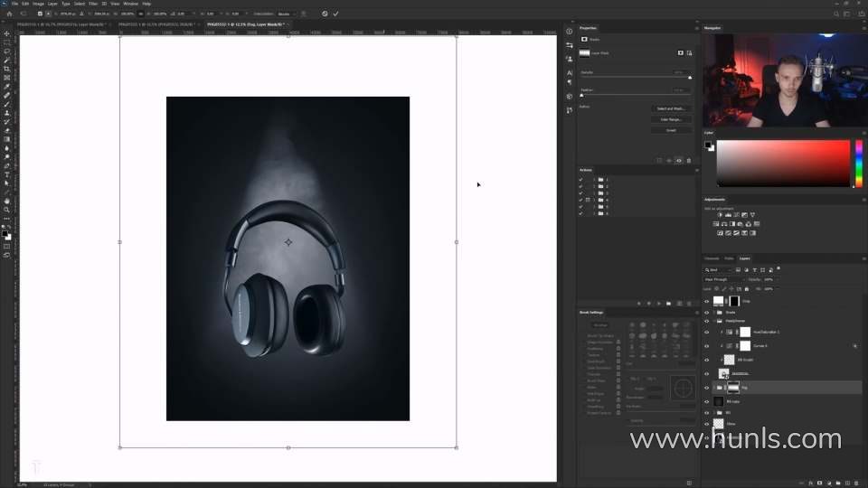Cancel the transform in options bar
Viewport: 868px width, 488px height.
tap(325, 14)
